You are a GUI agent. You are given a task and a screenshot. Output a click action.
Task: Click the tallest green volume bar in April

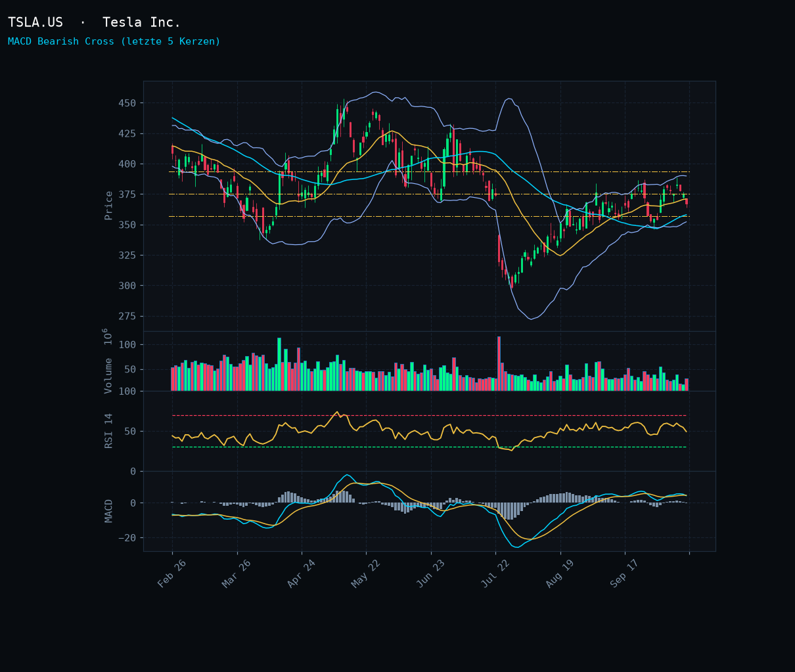279,365
